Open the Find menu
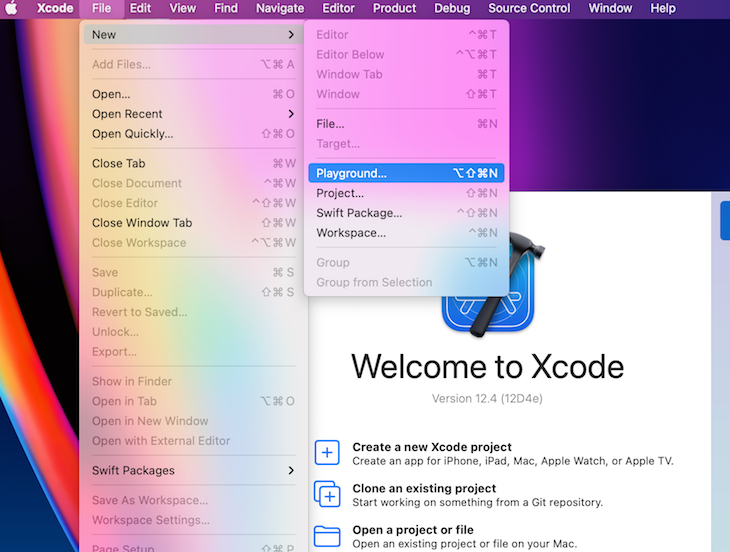Image resolution: width=730 pixels, height=552 pixels. click(226, 8)
